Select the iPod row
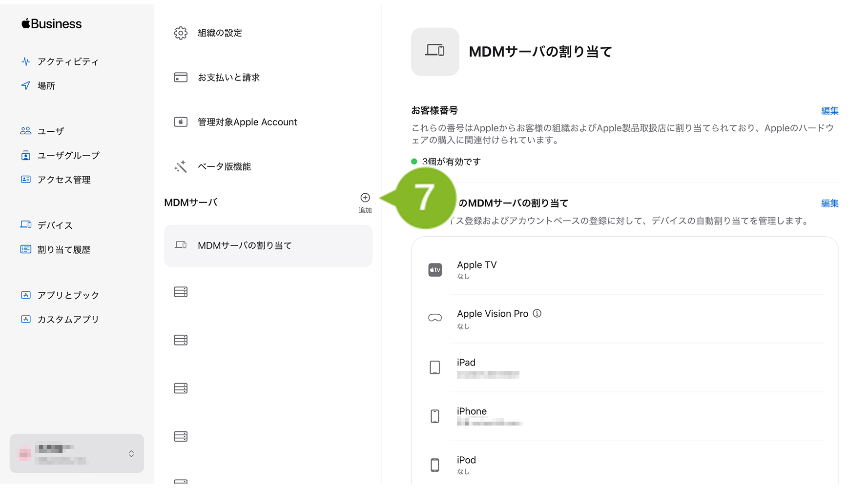The height and width of the screenshot is (488, 868). pyautogui.click(x=625, y=464)
